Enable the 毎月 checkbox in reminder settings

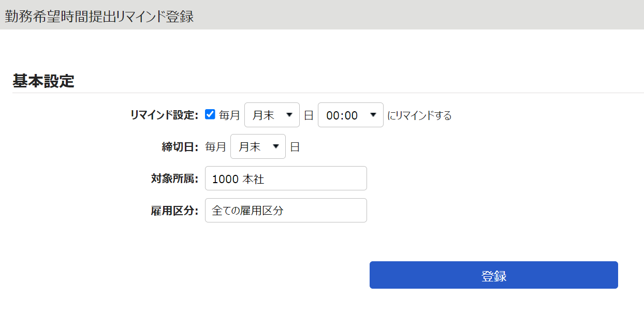tap(210, 115)
